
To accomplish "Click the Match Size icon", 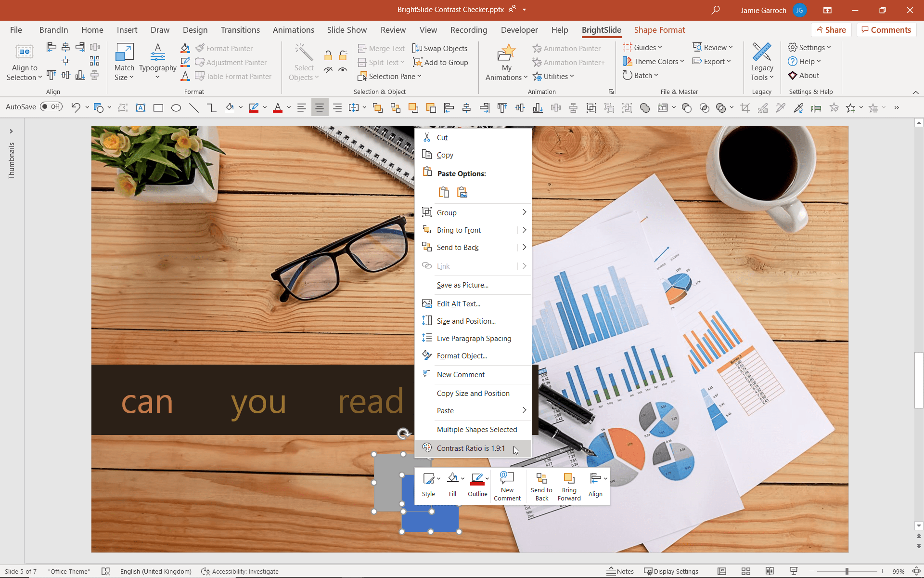I will (124, 52).
